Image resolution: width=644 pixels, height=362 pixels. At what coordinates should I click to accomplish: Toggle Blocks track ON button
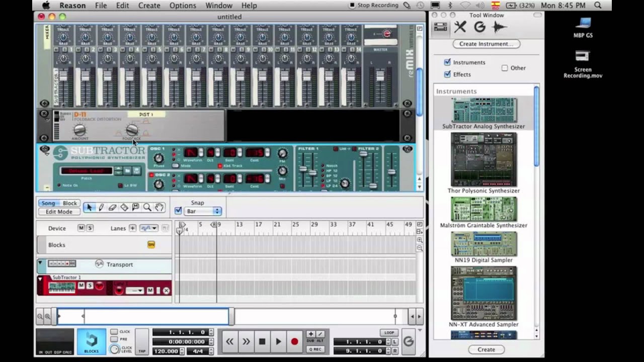click(151, 245)
